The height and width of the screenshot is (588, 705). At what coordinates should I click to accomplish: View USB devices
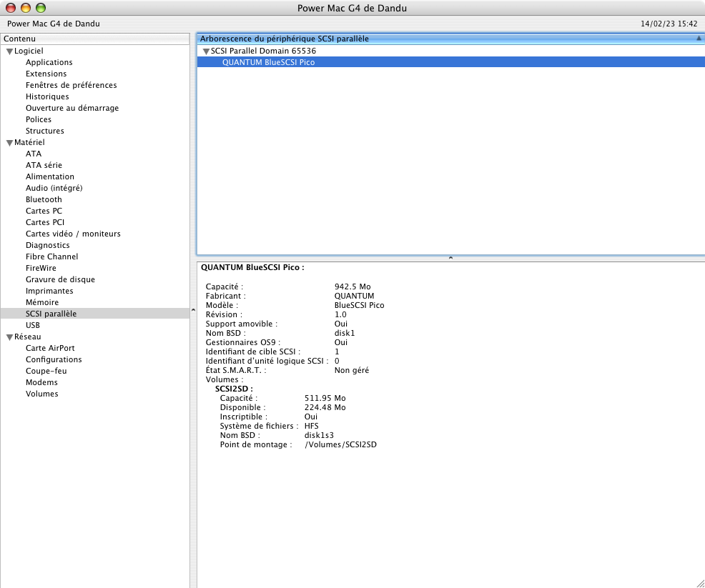[33, 325]
